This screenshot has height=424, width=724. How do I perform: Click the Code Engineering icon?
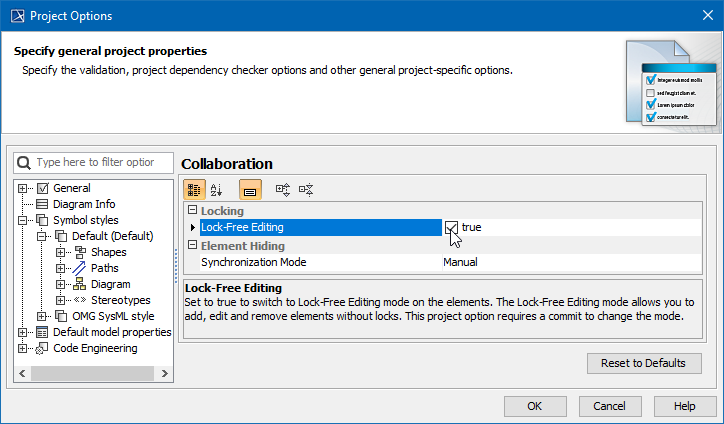(43, 348)
